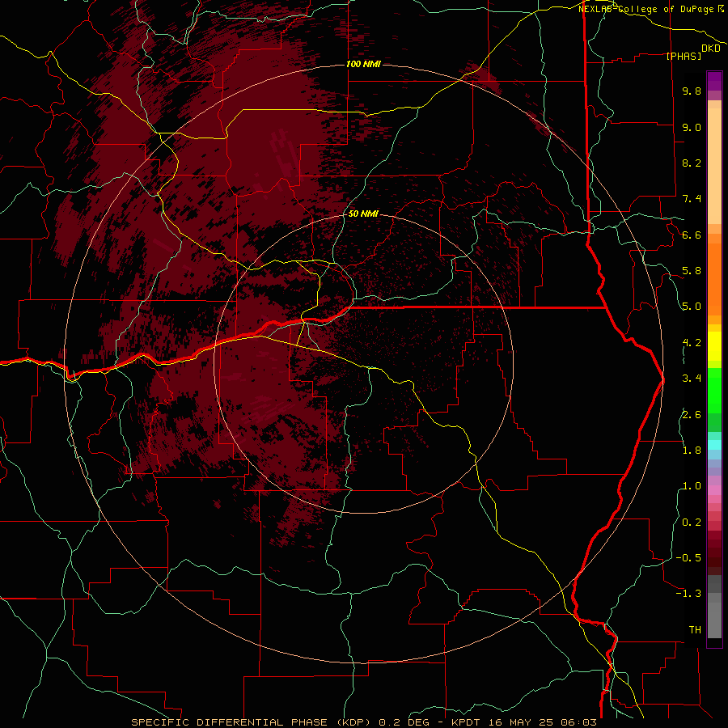728x728 pixels.
Task: Click the 1.0 scale label
Action: [x=692, y=486]
